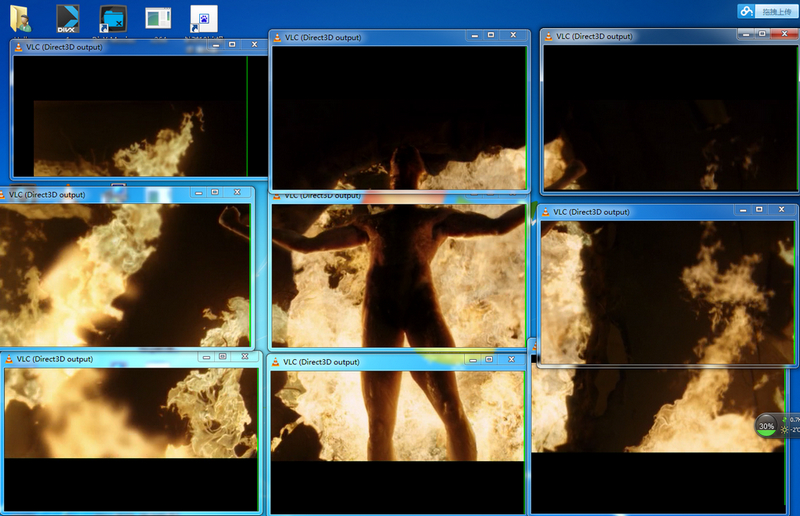Close the top-left VLC window
Image resolution: width=800 pixels, height=516 pixels.
click(x=254, y=44)
